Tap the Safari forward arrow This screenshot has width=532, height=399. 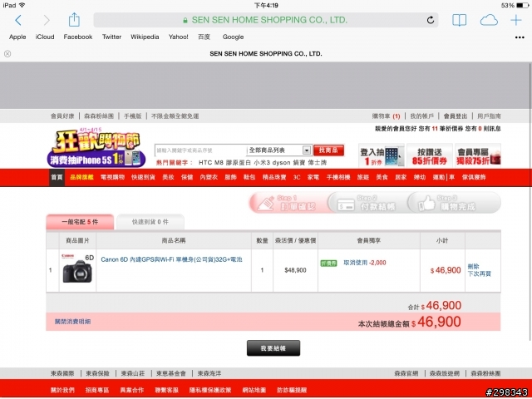pos(47,20)
